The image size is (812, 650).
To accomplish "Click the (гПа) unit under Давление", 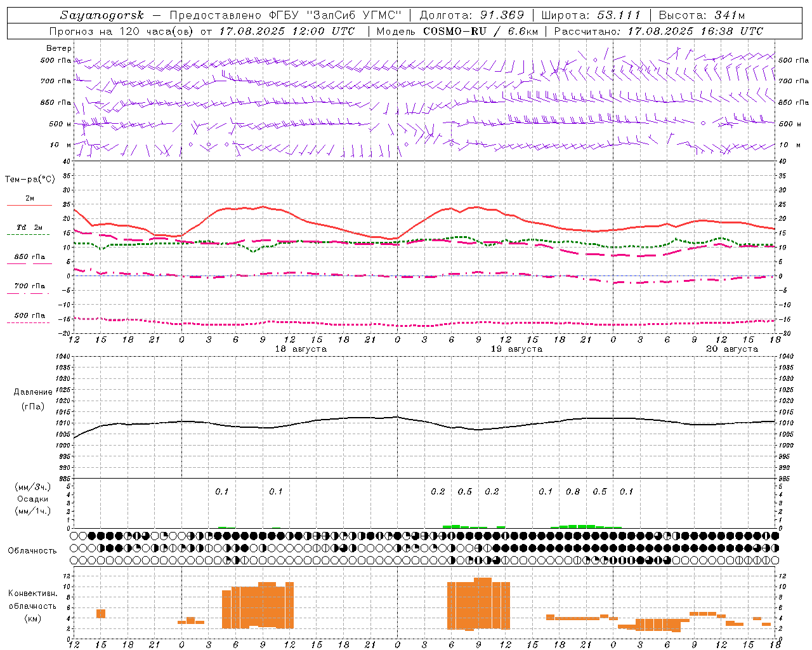I will pyautogui.click(x=33, y=407).
